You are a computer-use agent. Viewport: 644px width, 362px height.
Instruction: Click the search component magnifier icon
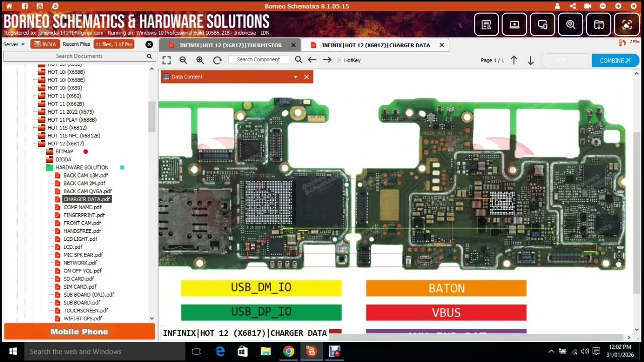pos(298,60)
